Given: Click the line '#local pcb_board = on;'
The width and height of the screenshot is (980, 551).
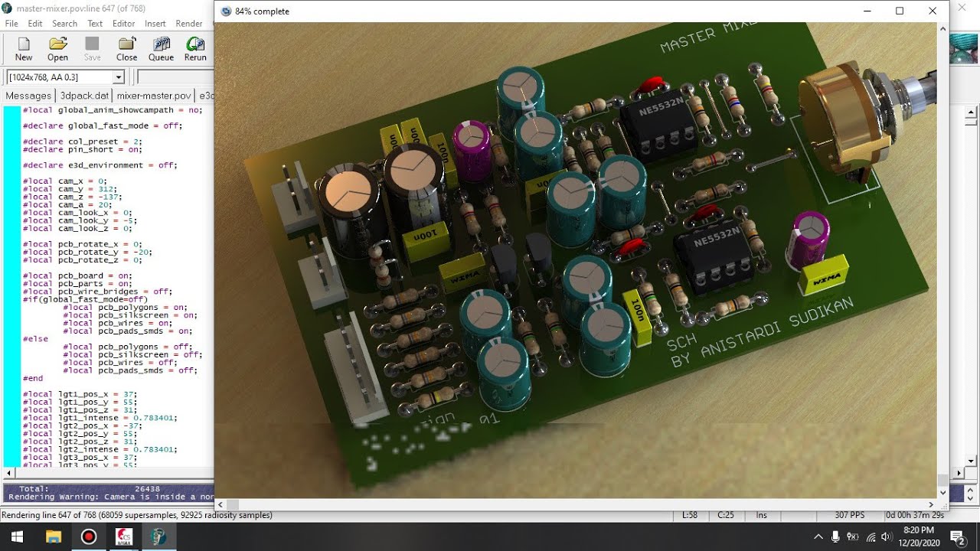Looking at the screenshot, I should [77, 275].
